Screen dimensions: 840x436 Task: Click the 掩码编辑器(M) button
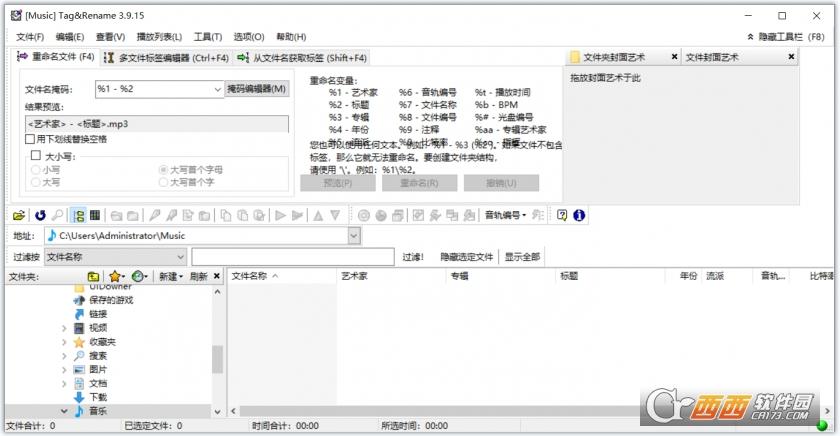(x=257, y=89)
